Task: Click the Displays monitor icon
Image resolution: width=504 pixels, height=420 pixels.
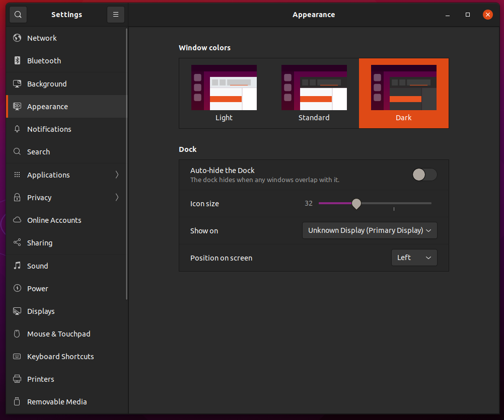Action: pos(17,311)
